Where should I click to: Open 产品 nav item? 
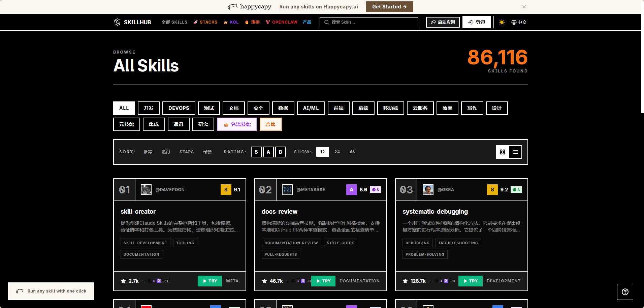[307, 22]
